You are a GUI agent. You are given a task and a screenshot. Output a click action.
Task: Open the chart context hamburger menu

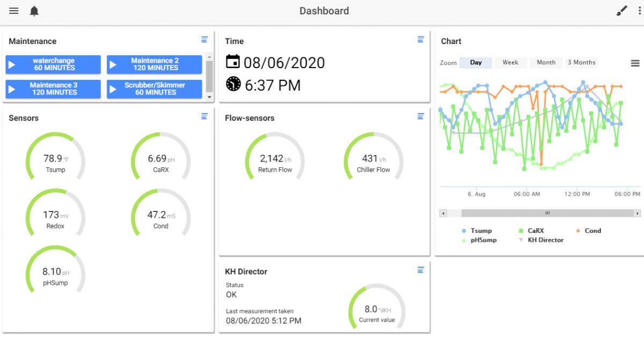pos(635,63)
